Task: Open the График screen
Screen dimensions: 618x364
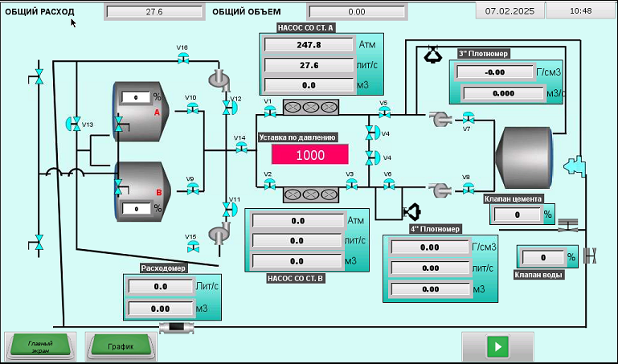Action: pyautogui.click(x=121, y=346)
